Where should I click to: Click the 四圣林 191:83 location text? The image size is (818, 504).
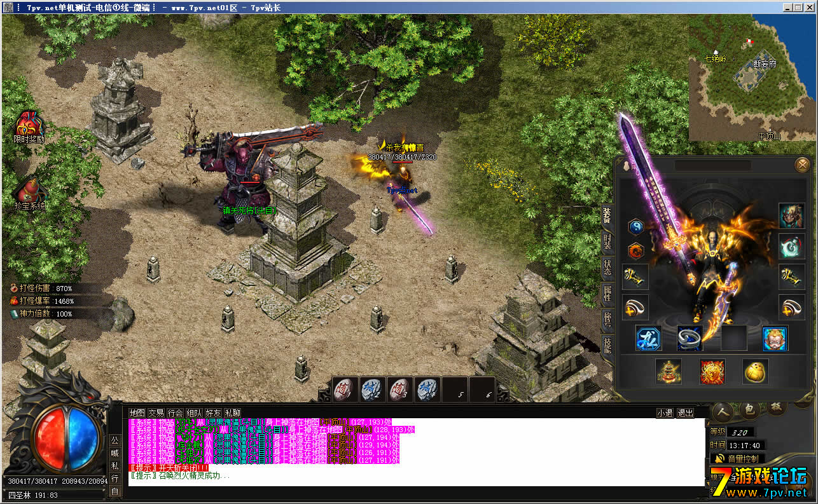coord(33,495)
